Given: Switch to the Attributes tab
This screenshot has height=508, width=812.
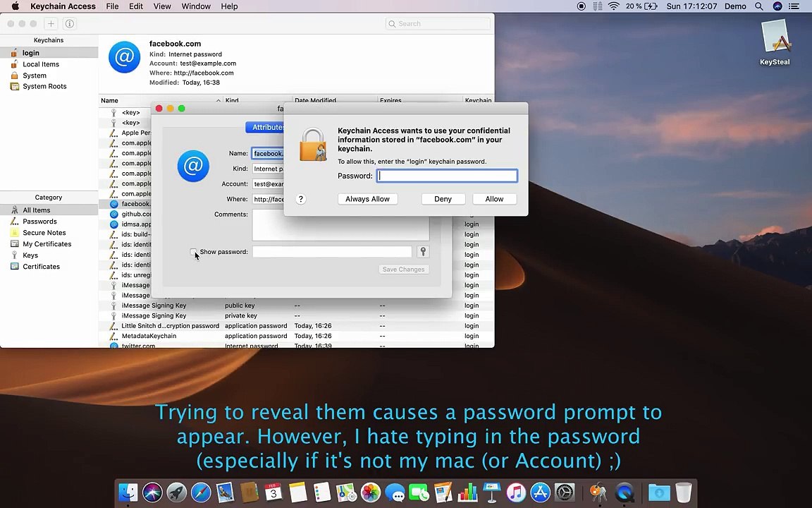Looking at the screenshot, I should [x=265, y=127].
